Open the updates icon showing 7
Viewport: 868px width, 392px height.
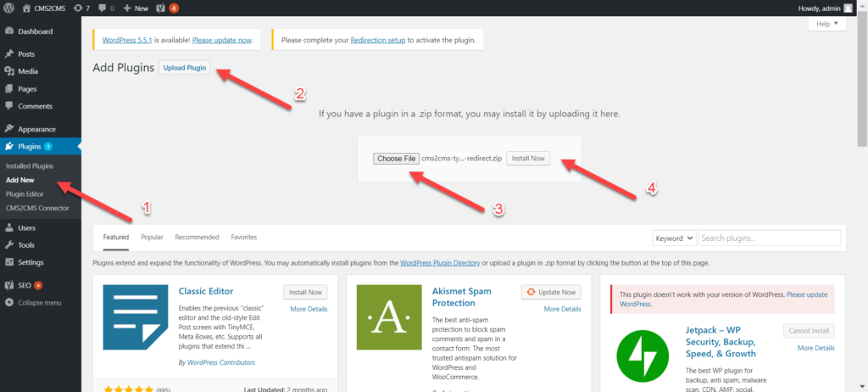pos(77,8)
